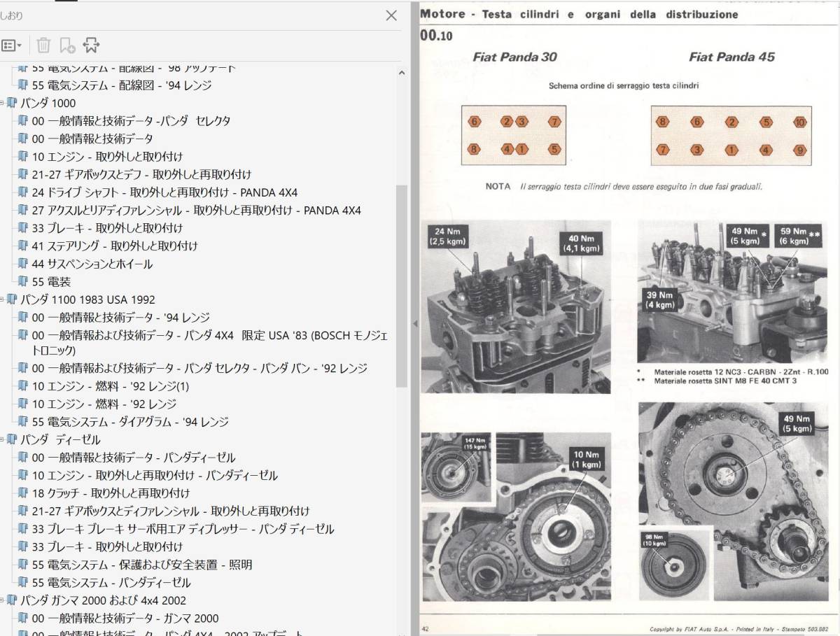The height and width of the screenshot is (636, 840).
Task: Click bookmark icon beside 10 エンジン - 燃料 - '92 レンジ
Action: point(23,404)
